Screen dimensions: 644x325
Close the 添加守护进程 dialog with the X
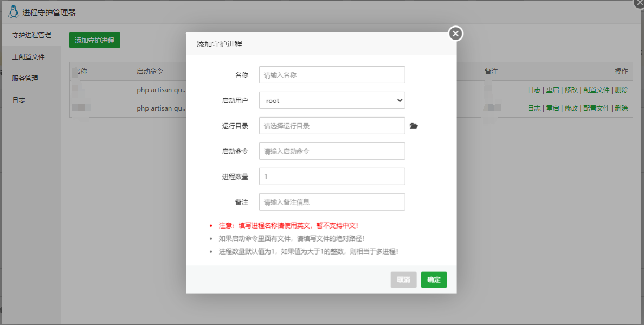[455, 33]
